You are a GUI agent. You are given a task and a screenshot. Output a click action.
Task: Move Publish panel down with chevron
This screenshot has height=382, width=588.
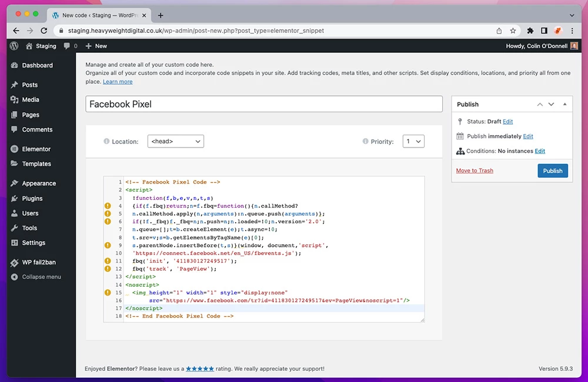[x=552, y=104]
